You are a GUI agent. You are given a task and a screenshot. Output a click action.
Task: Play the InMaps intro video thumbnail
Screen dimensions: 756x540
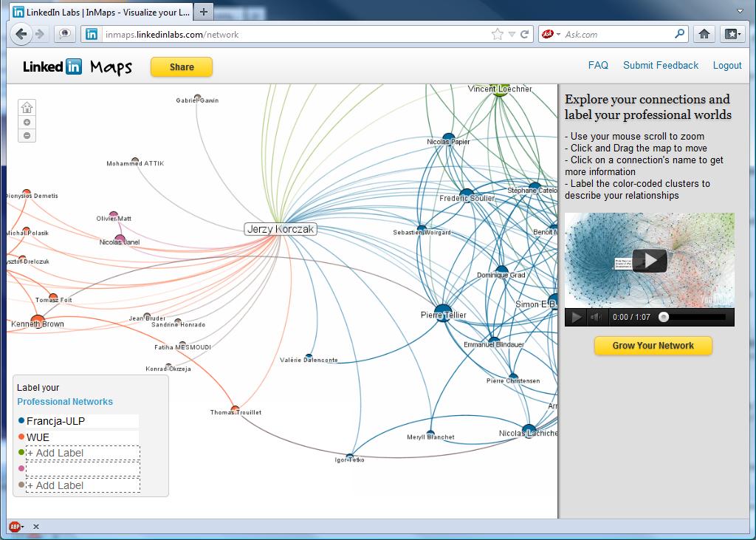point(650,260)
